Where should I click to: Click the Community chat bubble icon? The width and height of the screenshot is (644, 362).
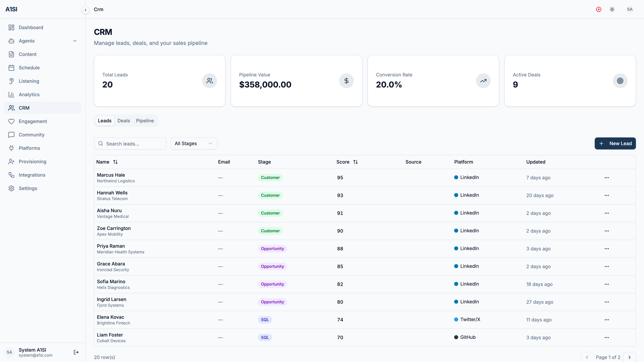(11, 135)
